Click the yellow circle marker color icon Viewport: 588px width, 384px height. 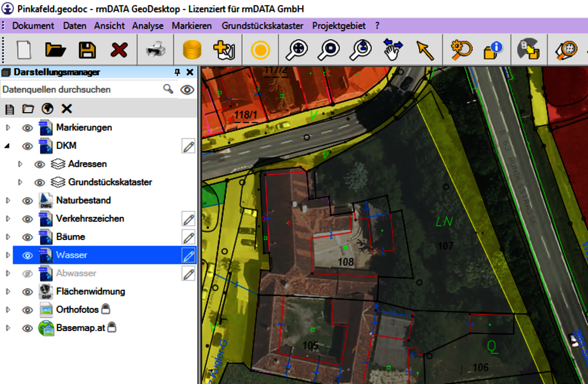(260, 50)
